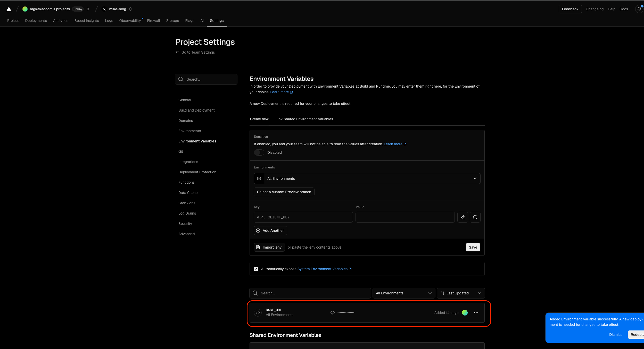This screenshot has height=349, width=644.
Task: Open the Storage tab
Action: tap(172, 21)
